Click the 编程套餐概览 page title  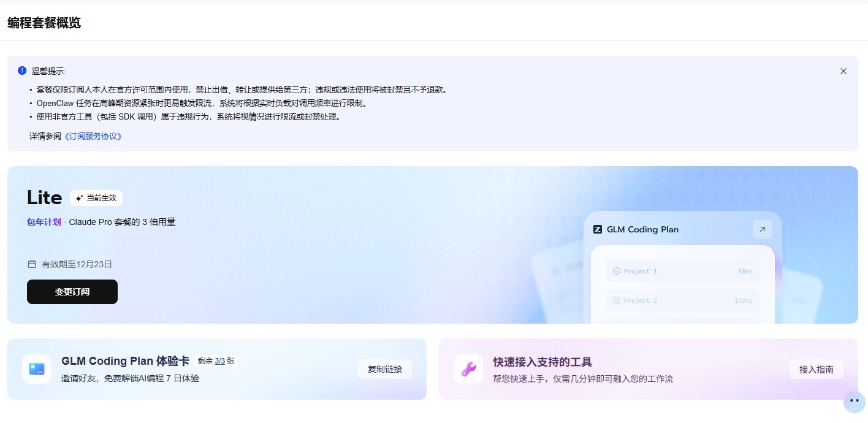44,23
